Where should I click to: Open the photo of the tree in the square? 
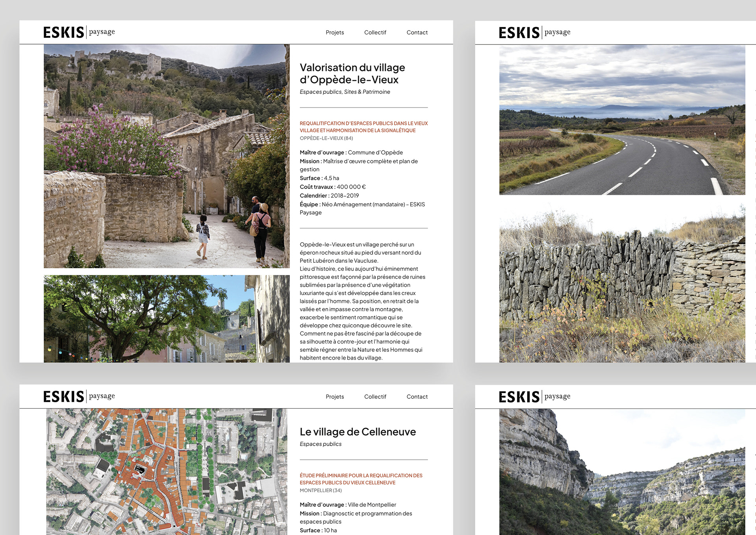pyautogui.click(x=167, y=318)
